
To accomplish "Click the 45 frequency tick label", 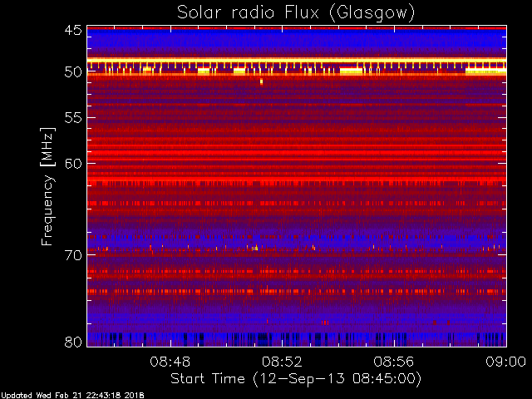I will (73, 30).
